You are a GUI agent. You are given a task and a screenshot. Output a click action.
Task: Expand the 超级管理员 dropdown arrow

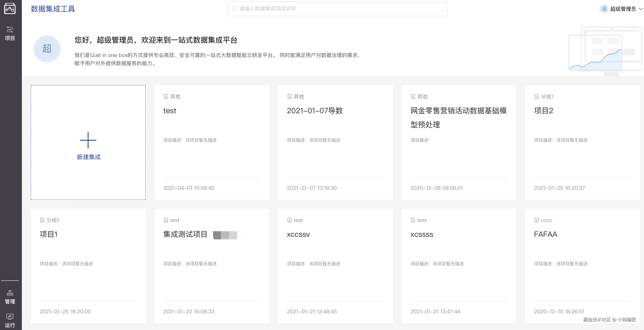(640, 9)
